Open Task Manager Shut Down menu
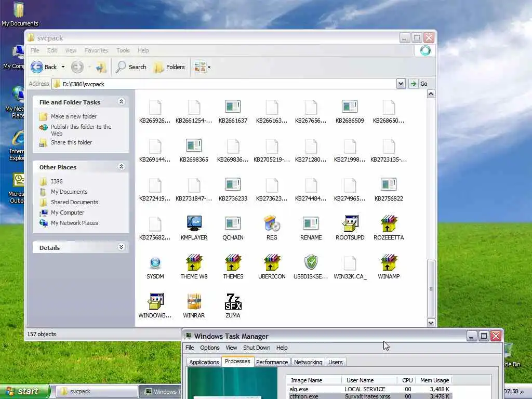This screenshot has width=532, height=399. click(x=257, y=348)
